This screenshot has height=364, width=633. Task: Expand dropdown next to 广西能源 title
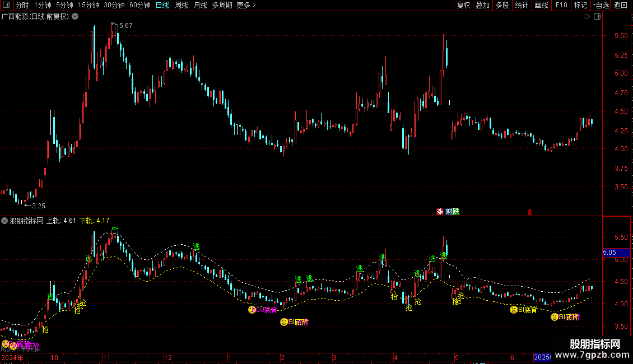pos(75,17)
